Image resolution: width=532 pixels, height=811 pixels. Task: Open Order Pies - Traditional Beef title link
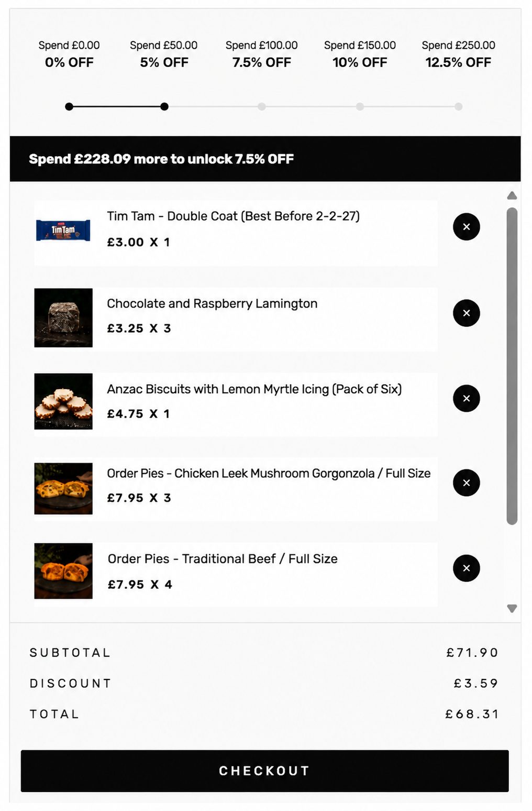(223, 558)
